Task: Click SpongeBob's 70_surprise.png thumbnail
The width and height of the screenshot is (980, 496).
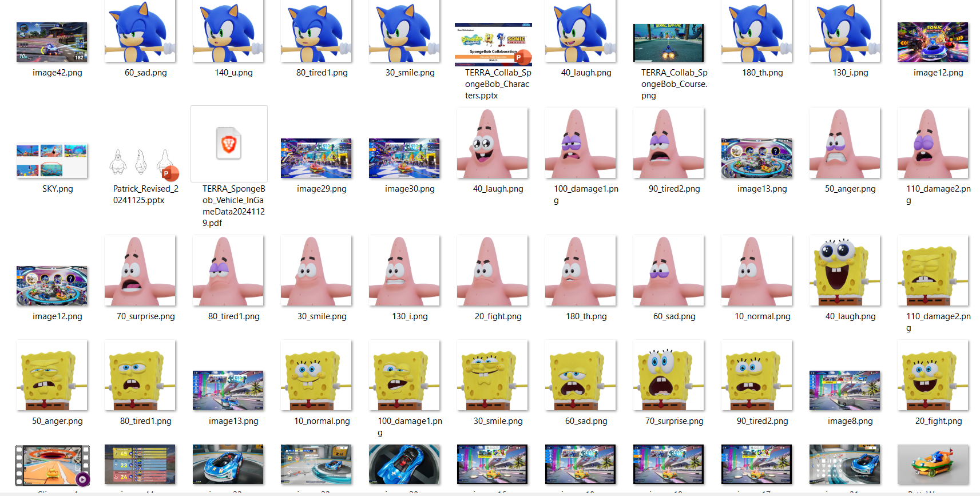Action: point(669,375)
